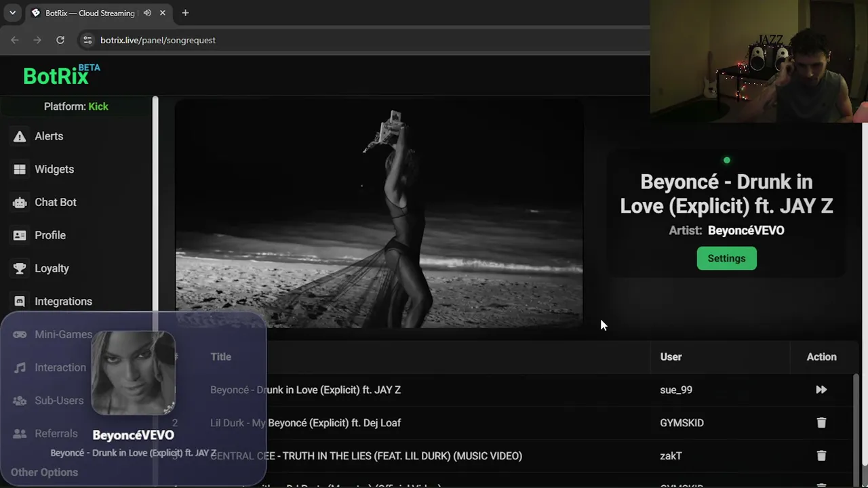Reload the page with the refresh icon

(x=60, y=40)
